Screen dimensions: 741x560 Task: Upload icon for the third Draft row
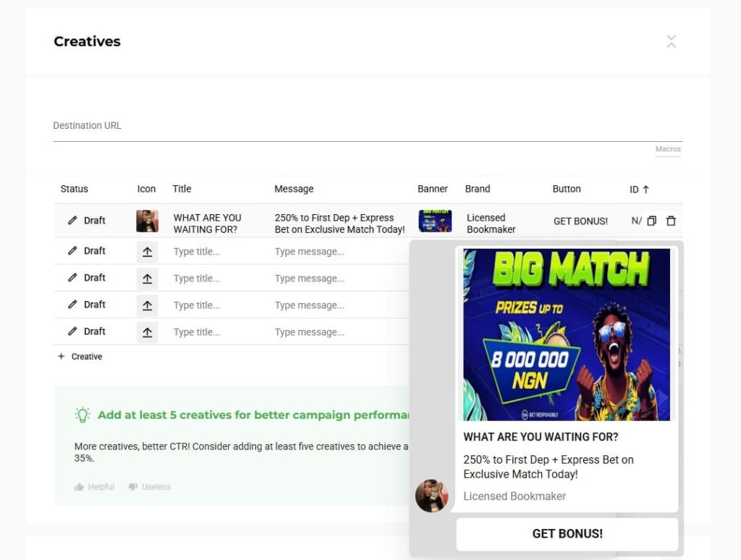click(x=148, y=279)
